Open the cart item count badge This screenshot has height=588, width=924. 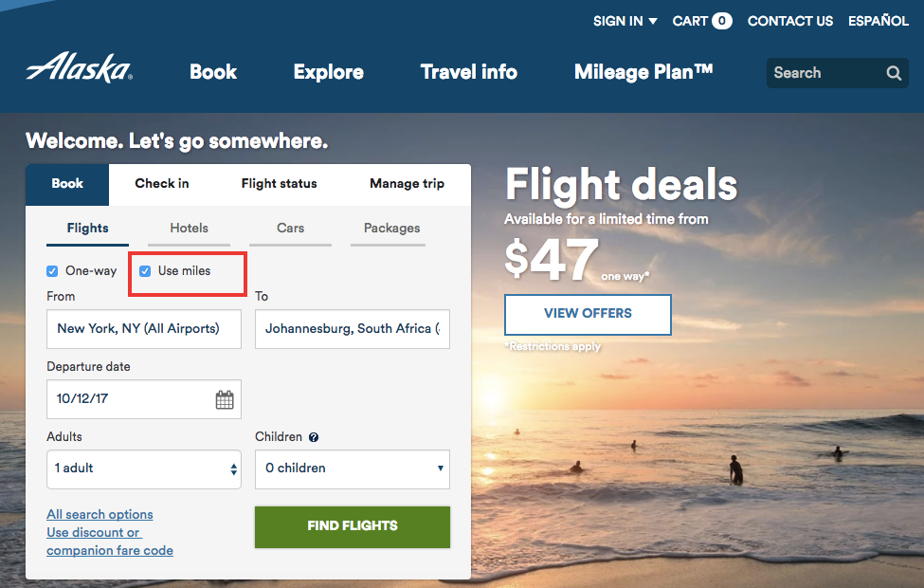click(x=721, y=21)
